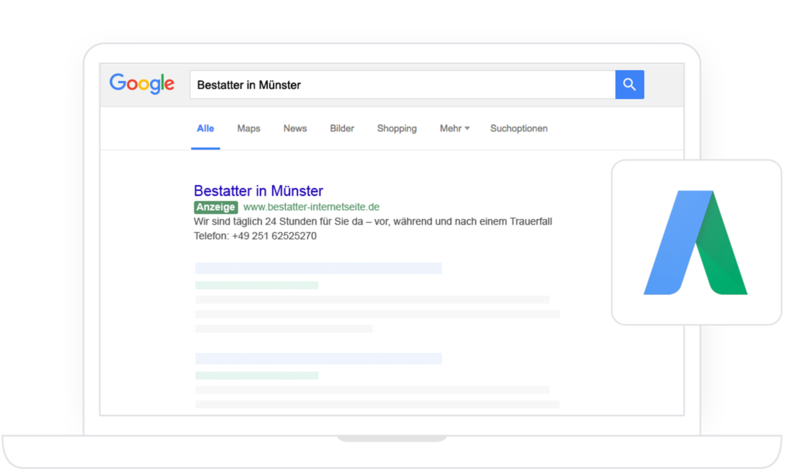Click the ad description about 24 Stunden

pyautogui.click(x=372, y=222)
